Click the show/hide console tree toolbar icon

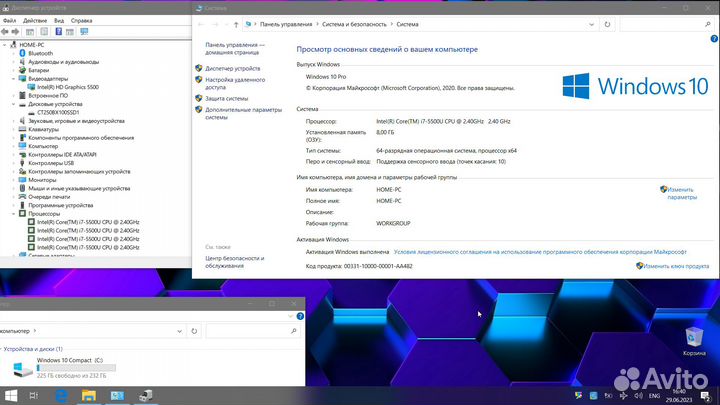tap(30, 32)
